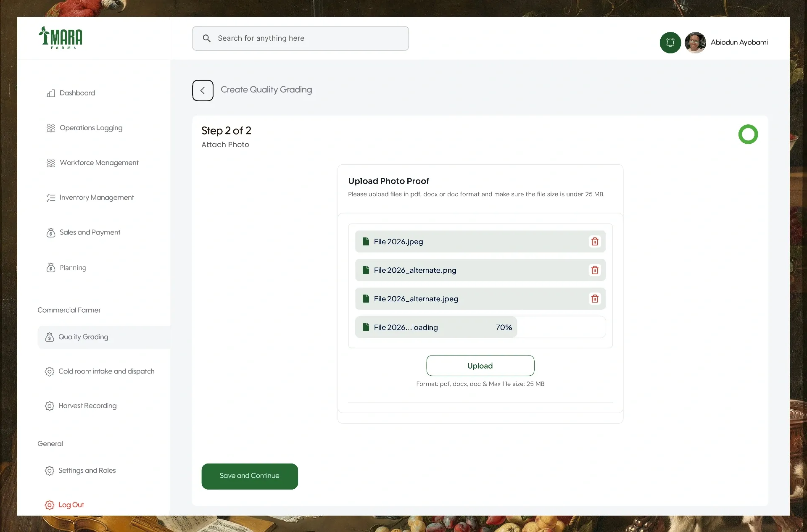Viewport: 807px width, 532px height.
Task: Focus the Search for anything field
Action: [300, 38]
